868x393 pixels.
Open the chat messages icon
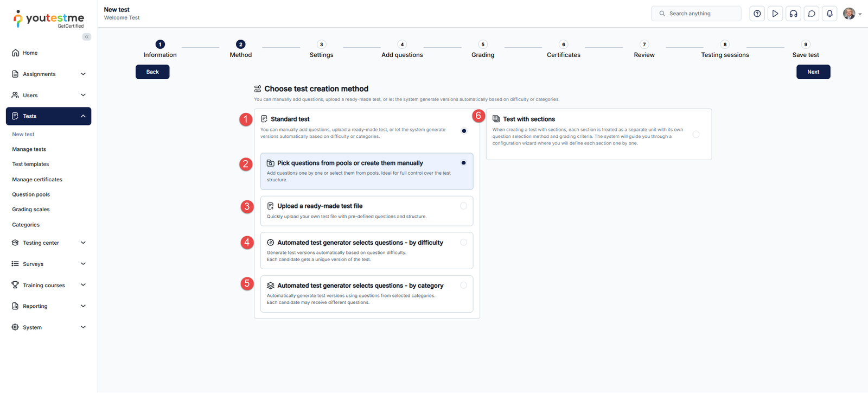click(812, 14)
